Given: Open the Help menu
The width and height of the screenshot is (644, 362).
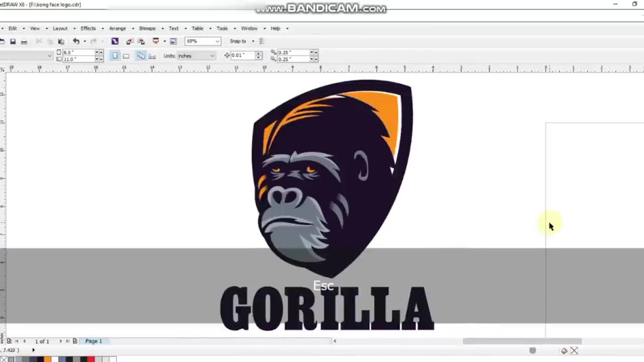Looking at the screenshot, I should [275, 29].
